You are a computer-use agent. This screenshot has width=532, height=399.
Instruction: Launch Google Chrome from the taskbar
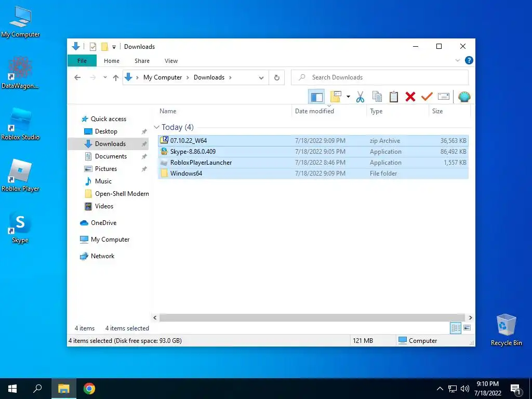(x=89, y=389)
